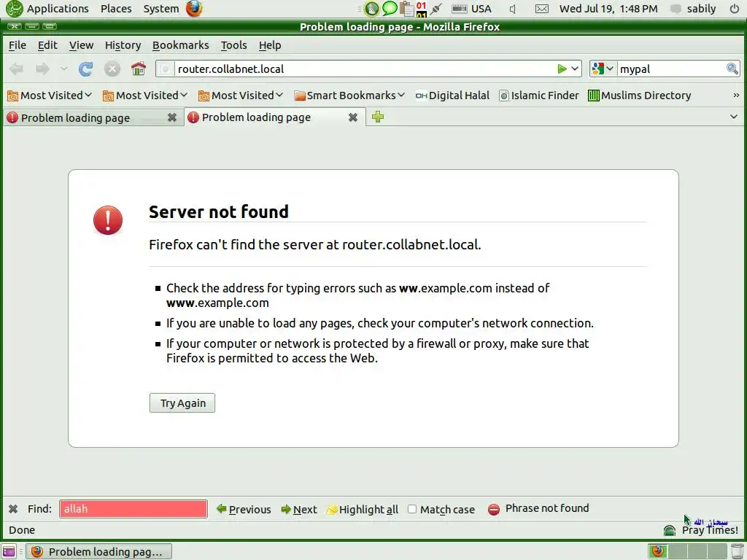Click the date and time clock
747x560 pixels.
(608, 9)
